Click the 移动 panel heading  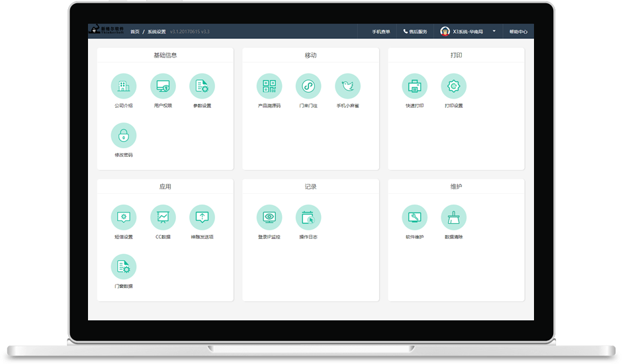pyautogui.click(x=310, y=55)
